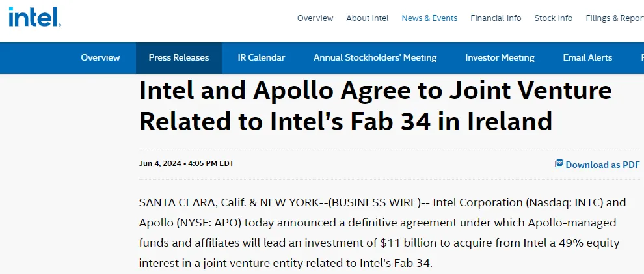
Task: Switch to Overview tab in blue bar
Action: pyautogui.click(x=100, y=58)
